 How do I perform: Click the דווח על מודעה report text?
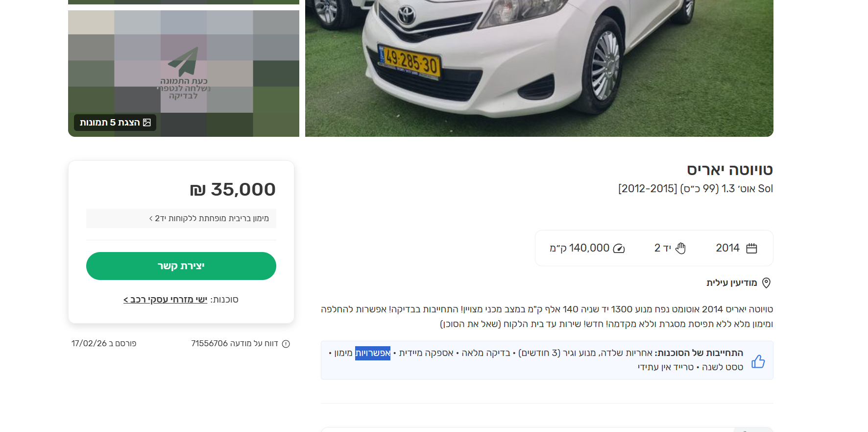pyautogui.click(x=235, y=344)
